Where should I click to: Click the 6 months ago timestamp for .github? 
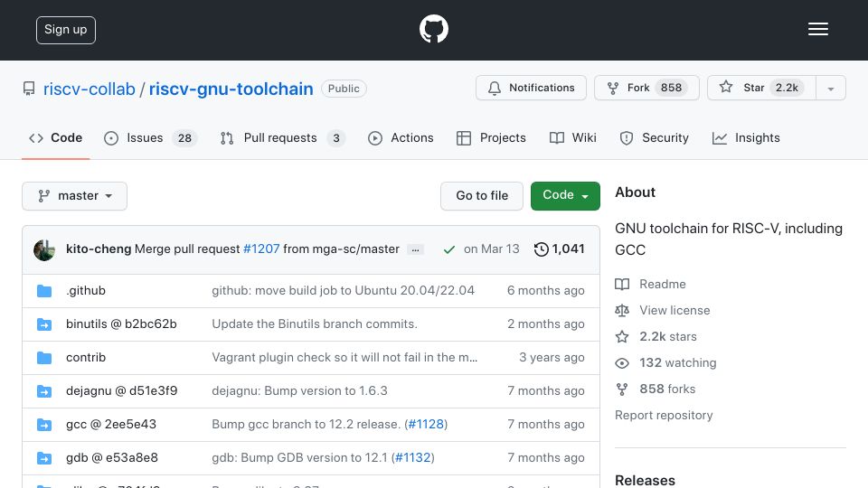pyautogui.click(x=546, y=290)
